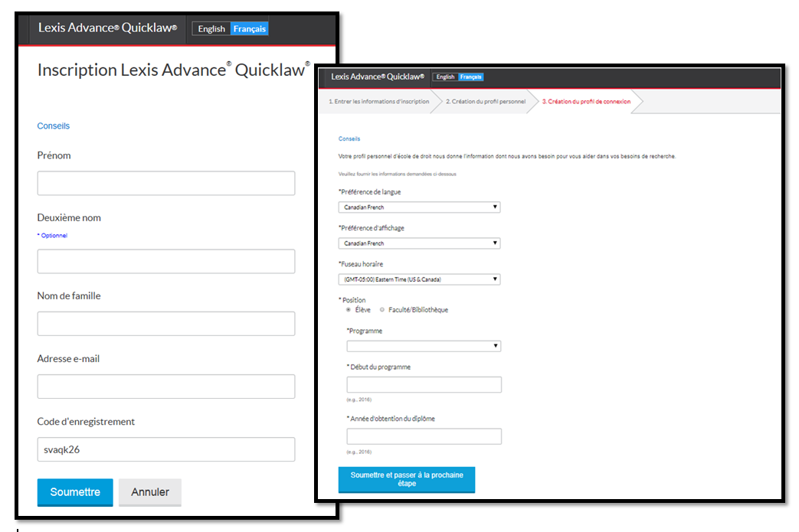Expand the Préférence d'affichage dropdown
The height and width of the screenshot is (532, 799).
click(419, 243)
